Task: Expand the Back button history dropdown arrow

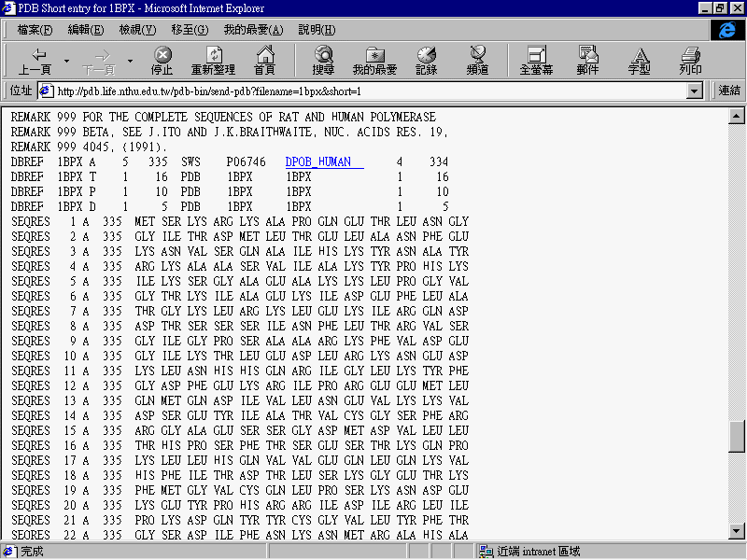Action: [x=66, y=62]
